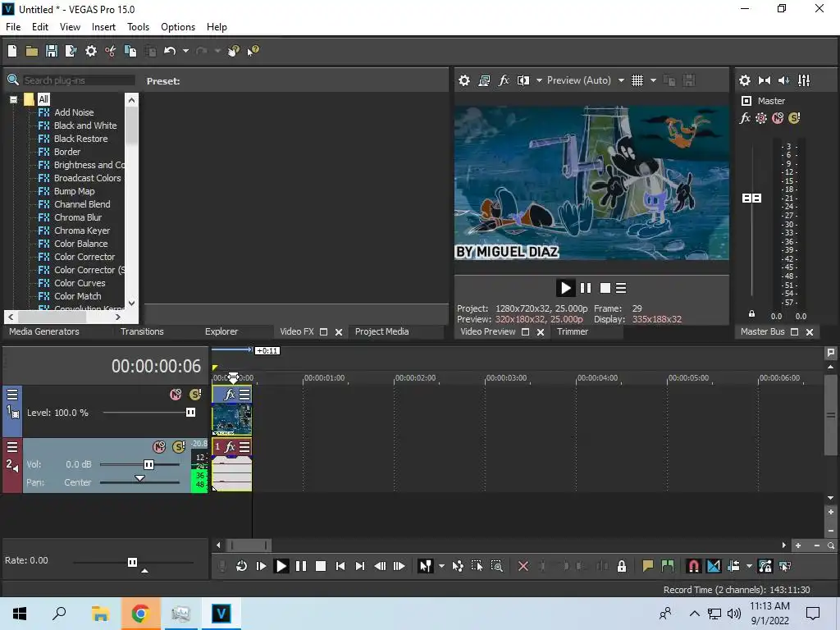Viewport: 840px width, 630px height.
Task: Switch to the Transitions tab
Action: pyautogui.click(x=142, y=331)
